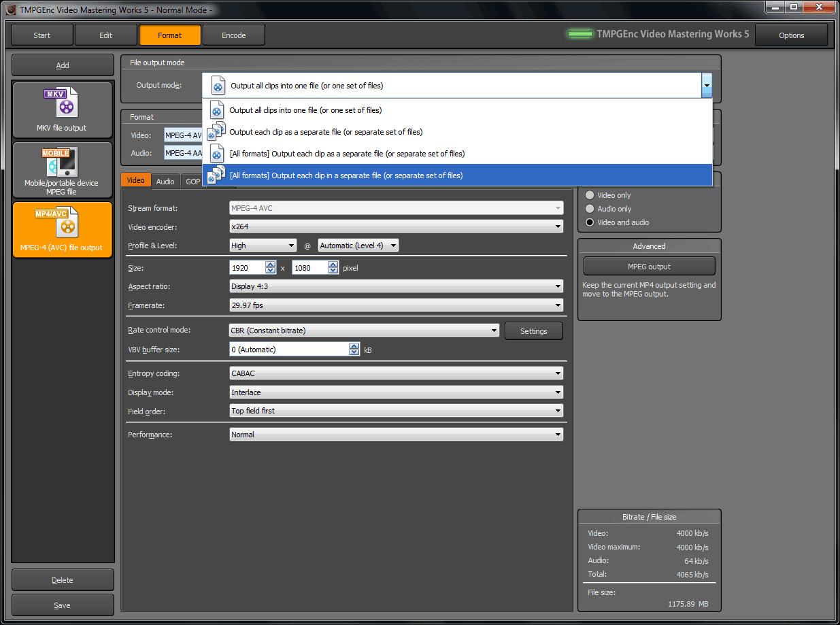Click the MPEG output button under Advanced
The image size is (840, 625).
coord(649,266)
